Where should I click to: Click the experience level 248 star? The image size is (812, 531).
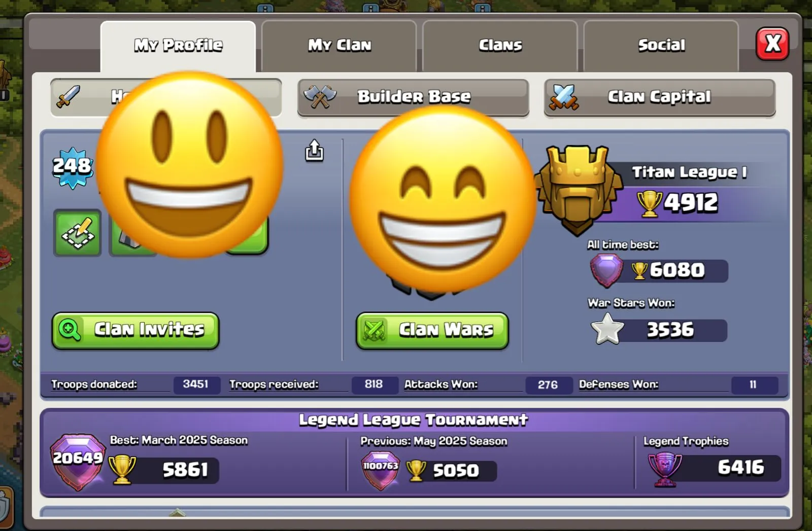click(x=73, y=168)
